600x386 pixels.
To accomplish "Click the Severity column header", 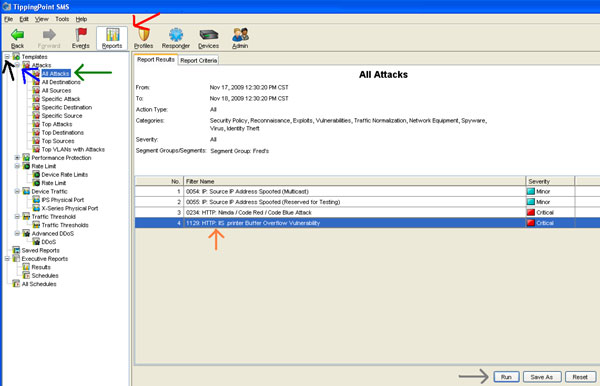I will 550,181.
